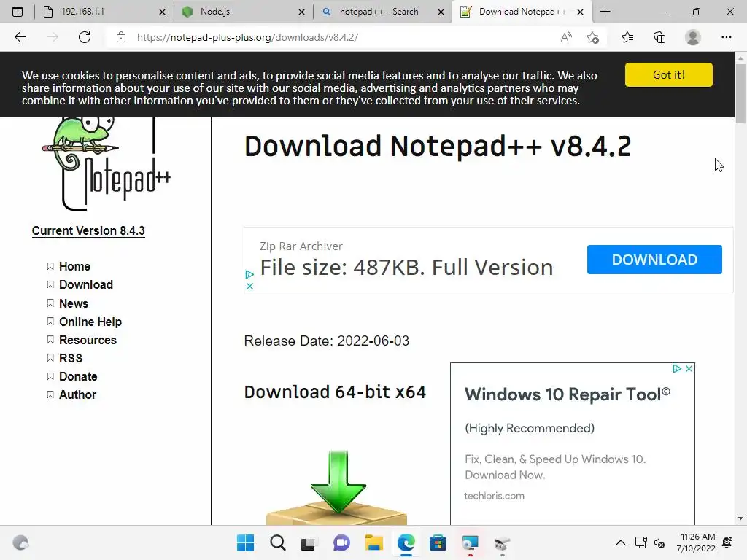Open Task View on the taskbar
The height and width of the screenshot is (560, 747).
pos(309,542)
